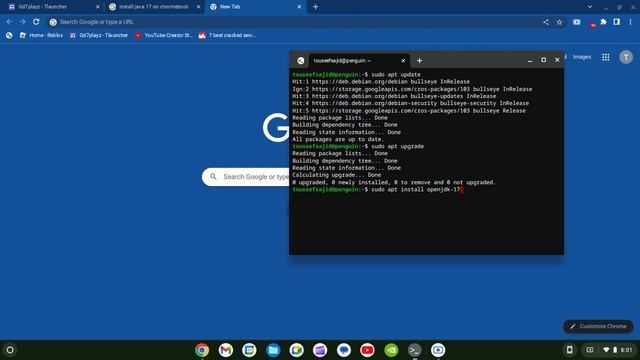Close the Gd7playz - Tlauncher tab
This screenshot has width=640, height=360.
coord(98,7)
